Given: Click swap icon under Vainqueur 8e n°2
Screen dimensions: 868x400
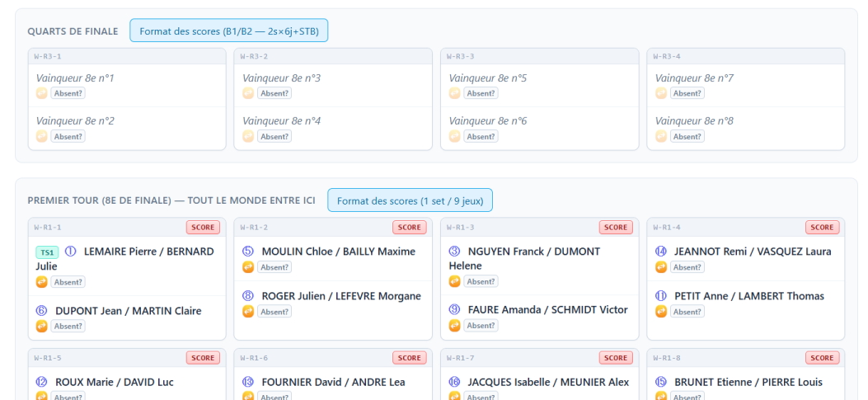Looking at the screenshot, I should 41,136.
